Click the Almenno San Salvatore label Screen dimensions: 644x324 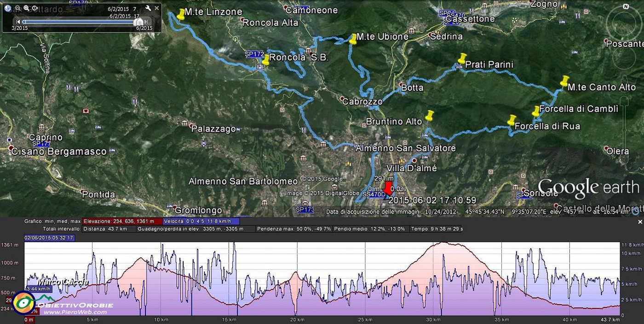click(x=406, y=148)
